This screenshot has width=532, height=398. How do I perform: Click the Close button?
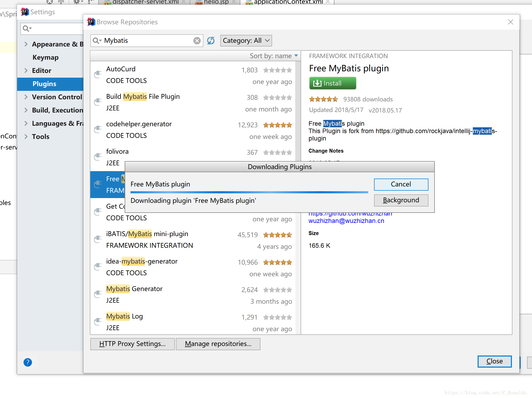pos(494,361)
